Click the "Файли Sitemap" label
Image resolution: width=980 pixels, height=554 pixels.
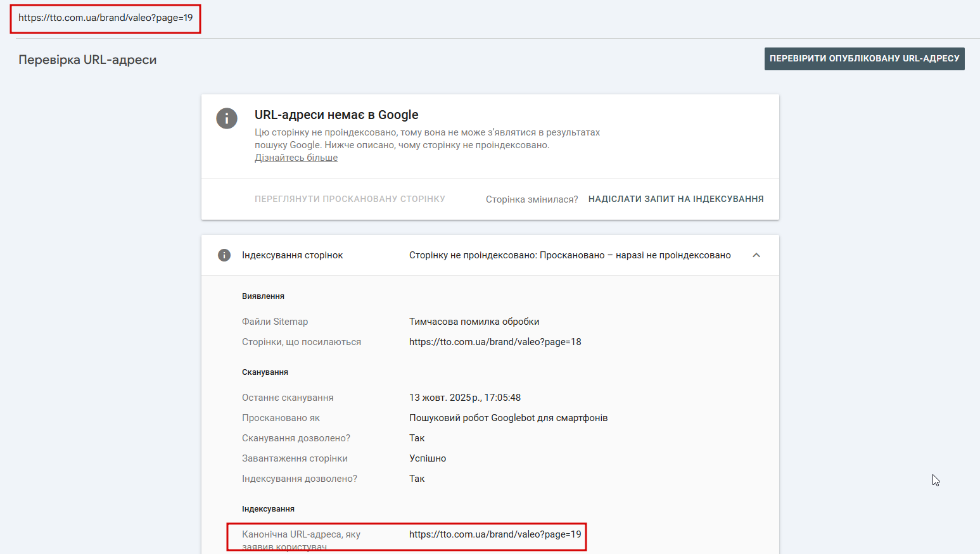pos(275,322)
